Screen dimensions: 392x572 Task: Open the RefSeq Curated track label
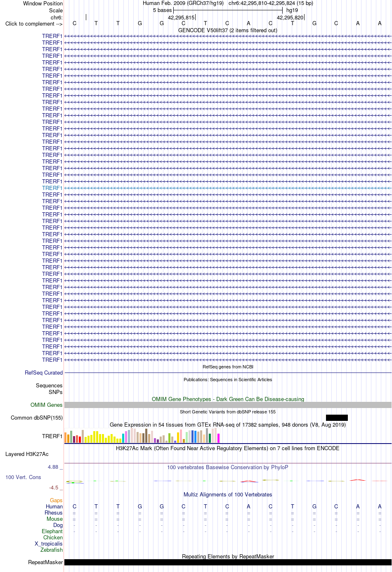[x=44, y=373]
